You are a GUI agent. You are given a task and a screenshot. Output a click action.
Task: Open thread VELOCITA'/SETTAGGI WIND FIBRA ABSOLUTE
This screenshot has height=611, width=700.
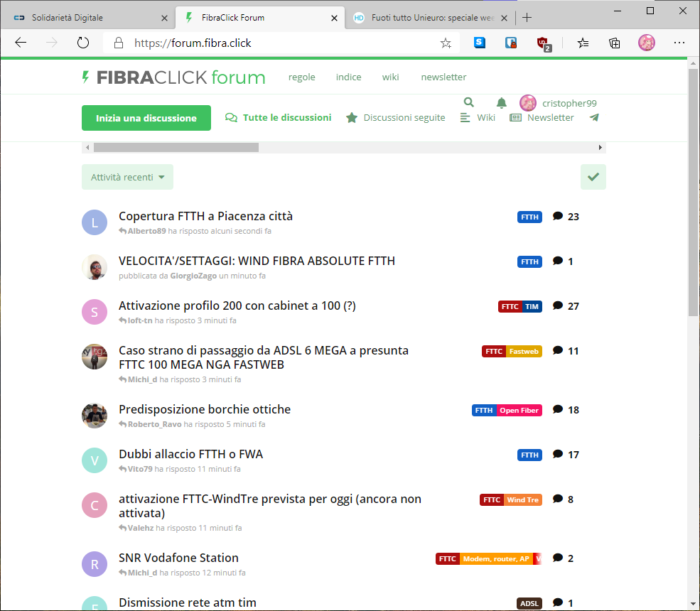tap(257, 261)
